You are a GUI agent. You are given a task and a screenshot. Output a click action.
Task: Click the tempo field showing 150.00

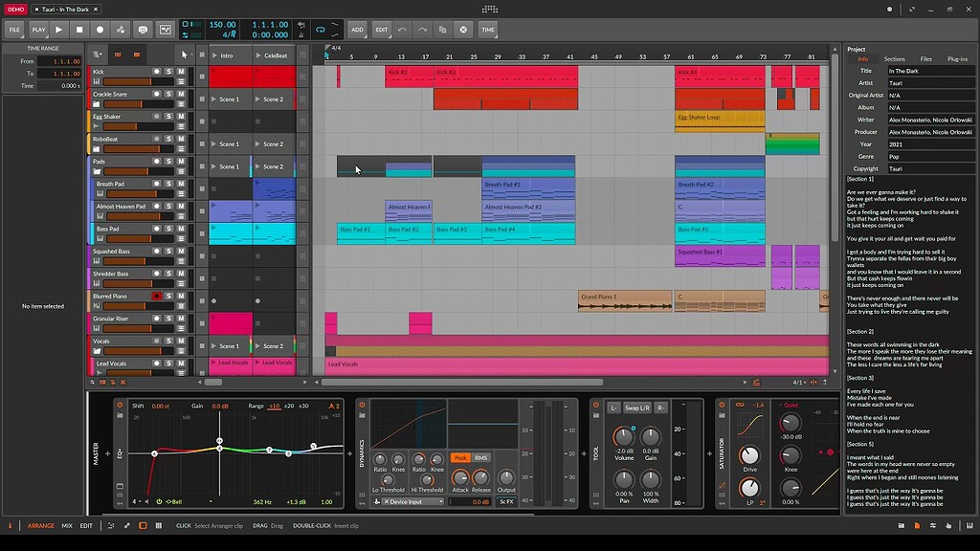click(222, 25)
